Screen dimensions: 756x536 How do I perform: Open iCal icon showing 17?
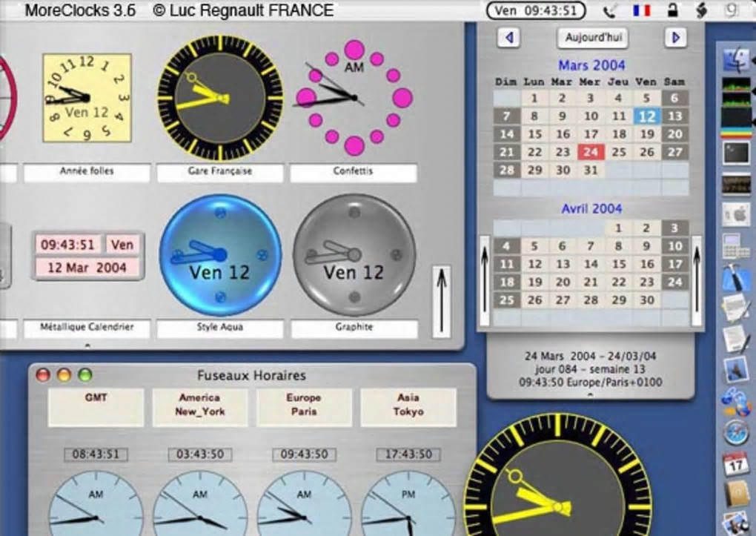coord(736,463)
